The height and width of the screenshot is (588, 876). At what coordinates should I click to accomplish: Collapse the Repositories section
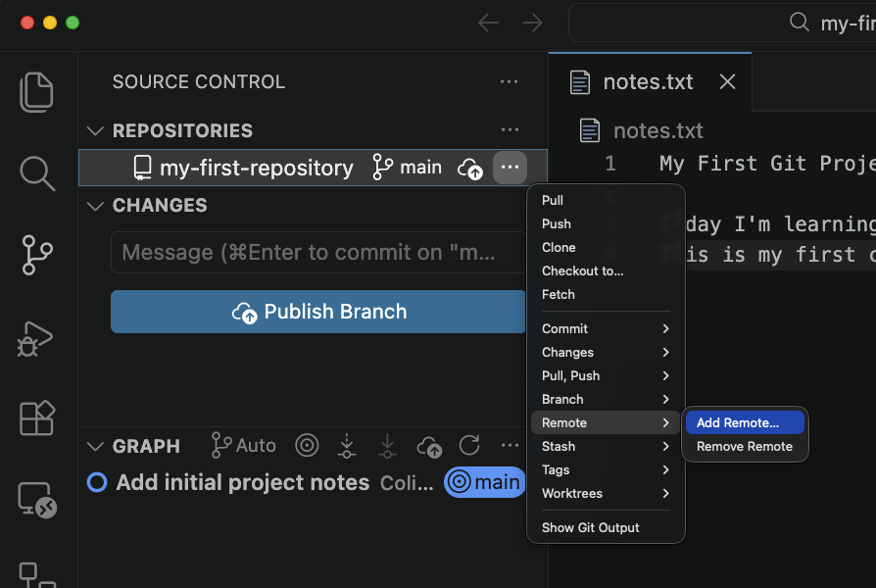point(95,130)
